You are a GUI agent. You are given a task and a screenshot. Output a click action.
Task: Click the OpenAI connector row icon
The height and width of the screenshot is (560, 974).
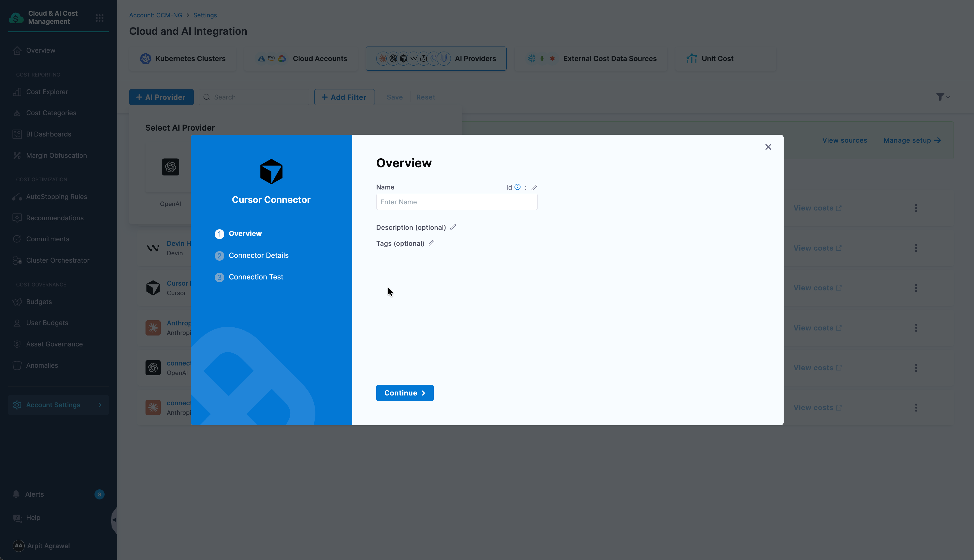(153, 368)
